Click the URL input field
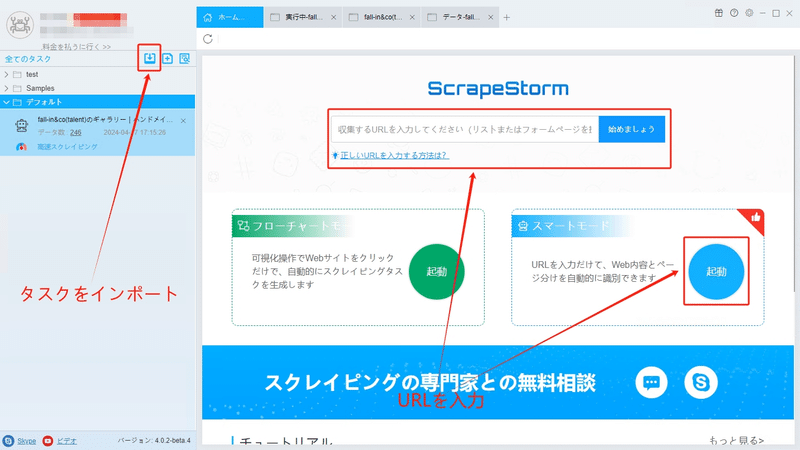 [x=465, y=129]
